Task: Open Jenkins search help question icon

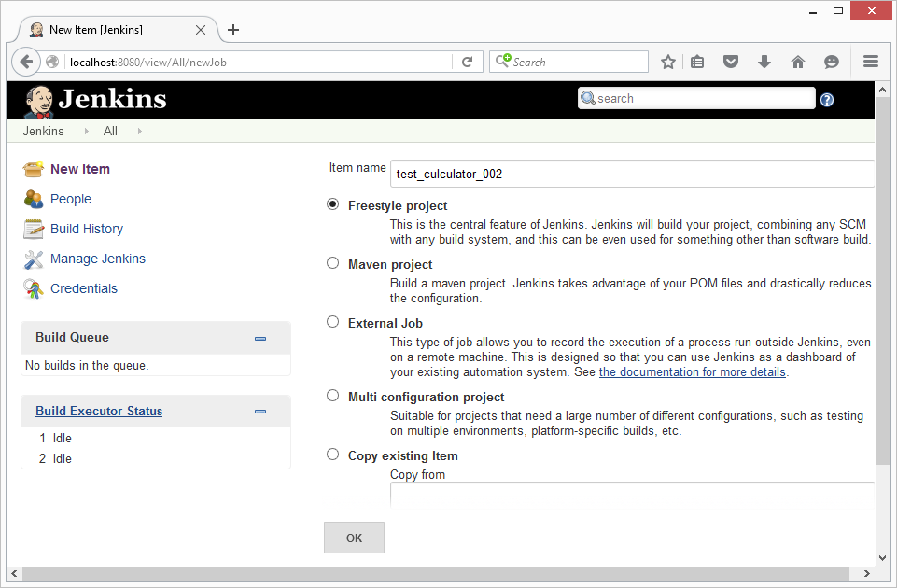Action: (827, 100)
